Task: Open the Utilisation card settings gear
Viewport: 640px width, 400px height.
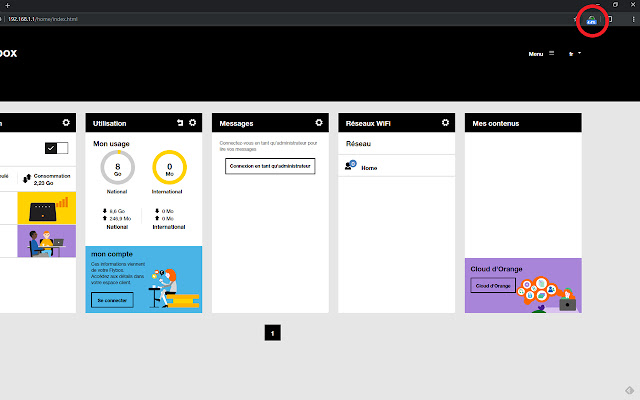Action: coord(192,122)
